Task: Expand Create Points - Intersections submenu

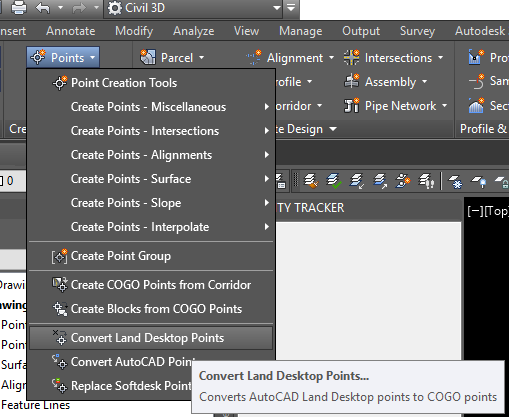Action: pos(151,131)
